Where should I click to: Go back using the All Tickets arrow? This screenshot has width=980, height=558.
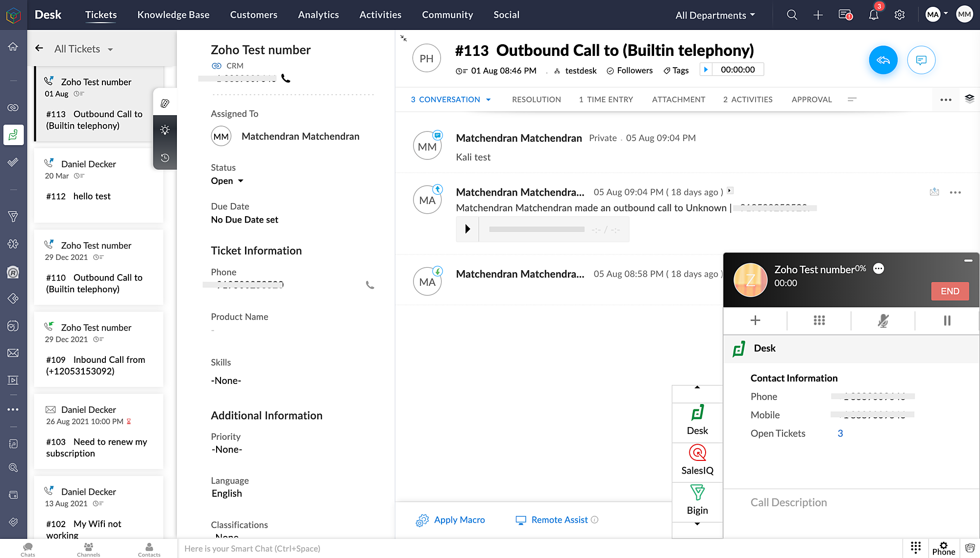pyautogui.click(x=39, y=48)
